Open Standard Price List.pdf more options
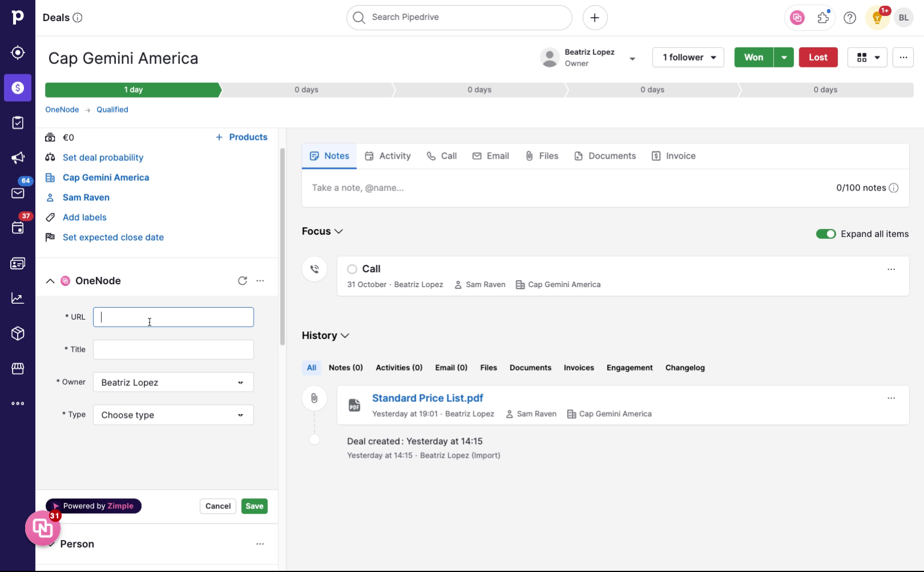 click(x=891, y=398)
